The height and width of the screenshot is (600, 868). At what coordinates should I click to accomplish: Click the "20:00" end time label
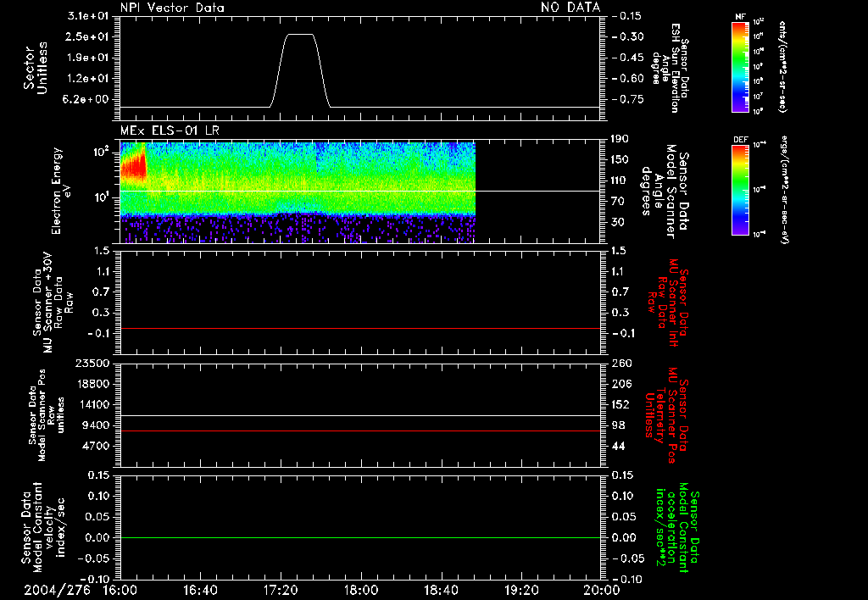tap(602, 591)
